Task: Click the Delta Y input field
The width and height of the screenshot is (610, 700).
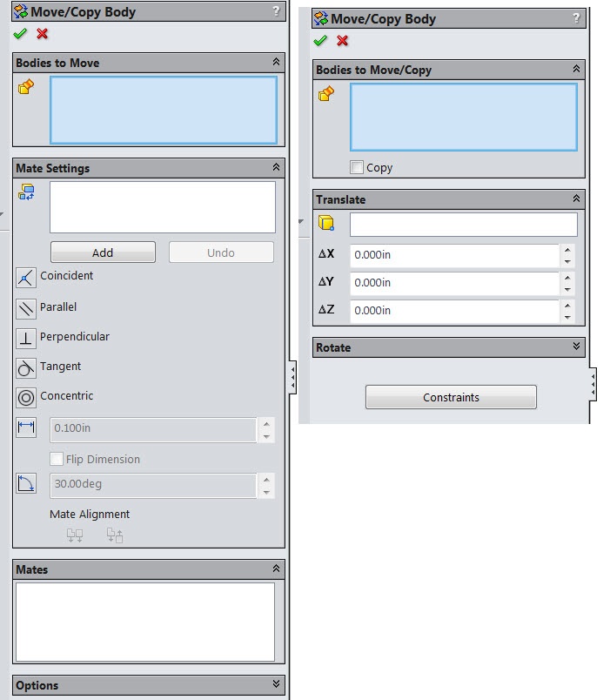Action: coord(455,283)
